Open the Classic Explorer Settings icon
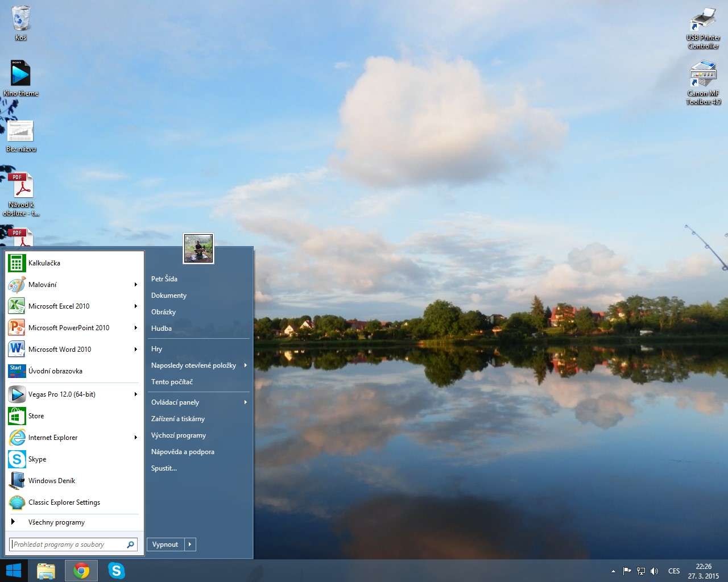 point(17,502)
